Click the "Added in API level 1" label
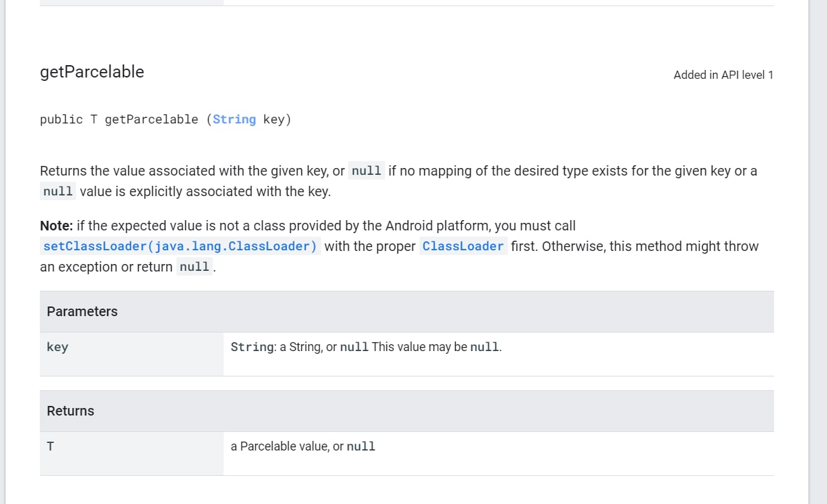 (x=723, y=75)
